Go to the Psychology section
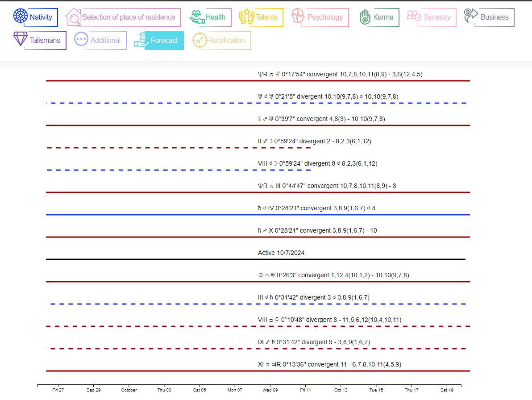 pos(325,17)
